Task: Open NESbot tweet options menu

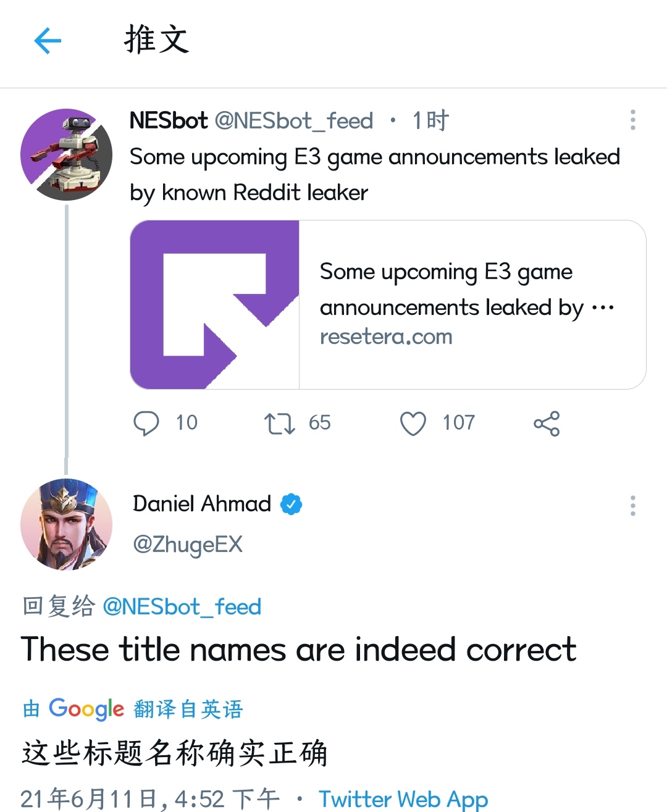Action: [x=632, y=120]
